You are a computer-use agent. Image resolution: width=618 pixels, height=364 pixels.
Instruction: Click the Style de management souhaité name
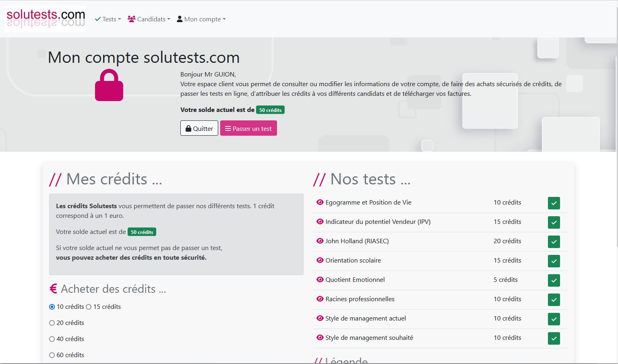pyautogui.click(x=369, y=337)
